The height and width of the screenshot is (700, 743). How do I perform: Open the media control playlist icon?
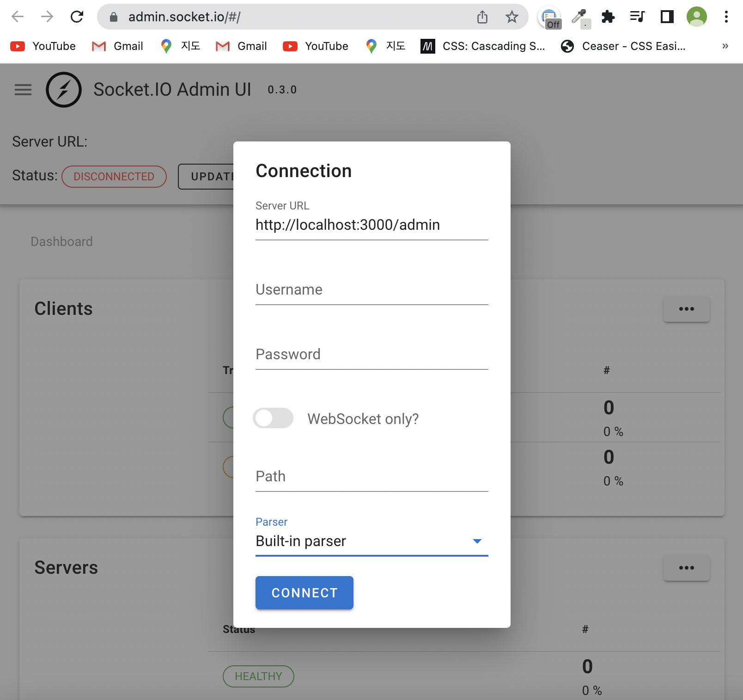(x=637, y=17)
